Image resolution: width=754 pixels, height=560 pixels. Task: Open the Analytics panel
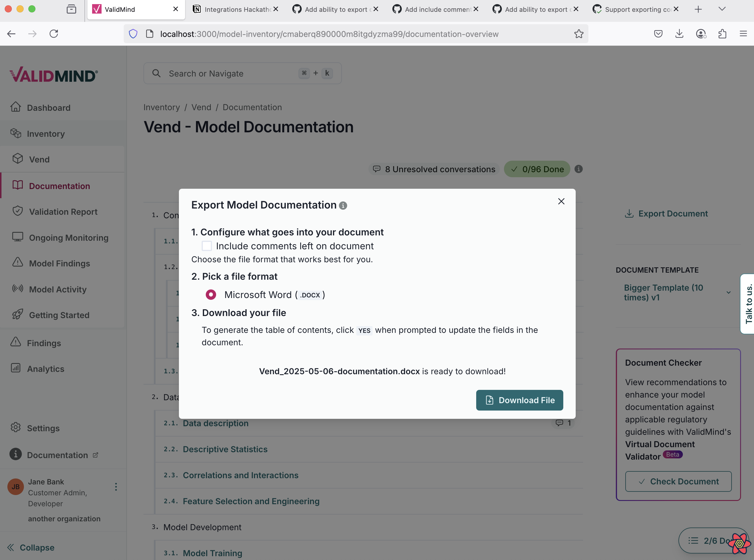45,369
